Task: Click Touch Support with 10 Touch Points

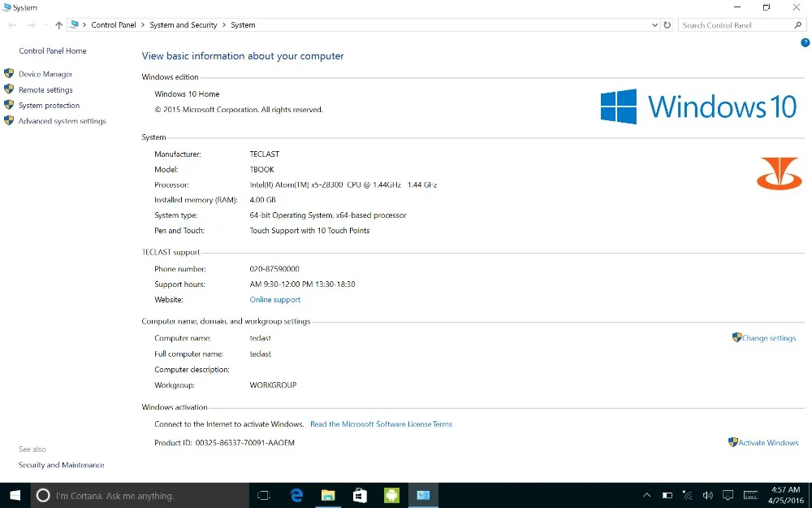Action: click(309, 231)
